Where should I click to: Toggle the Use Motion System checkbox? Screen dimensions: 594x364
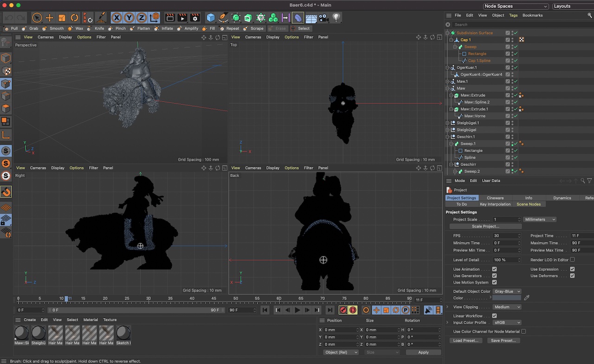(x=494, y=282)
